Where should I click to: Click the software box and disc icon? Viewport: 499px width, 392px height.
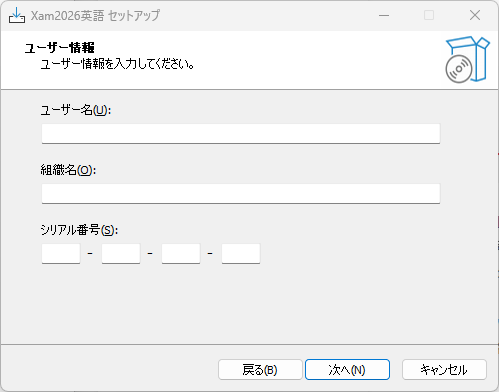[467, 60]
